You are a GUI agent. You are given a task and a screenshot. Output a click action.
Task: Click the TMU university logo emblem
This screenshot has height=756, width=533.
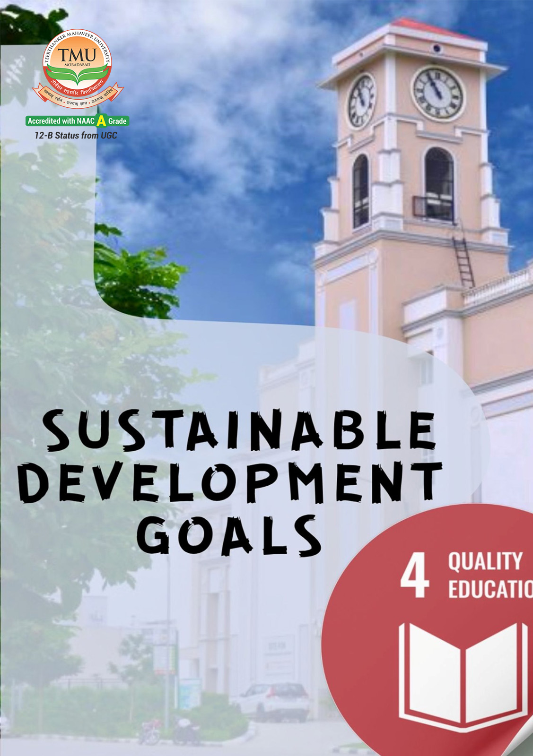[77, 67]
